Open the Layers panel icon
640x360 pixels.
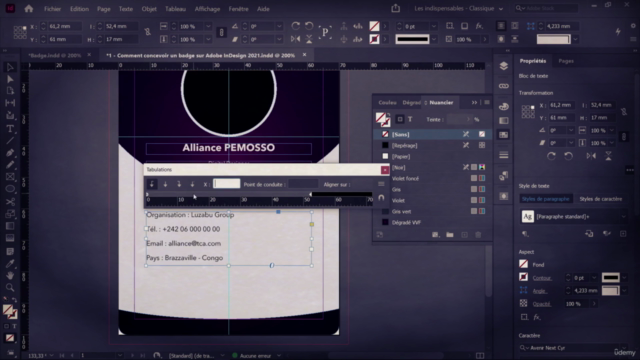504,66
